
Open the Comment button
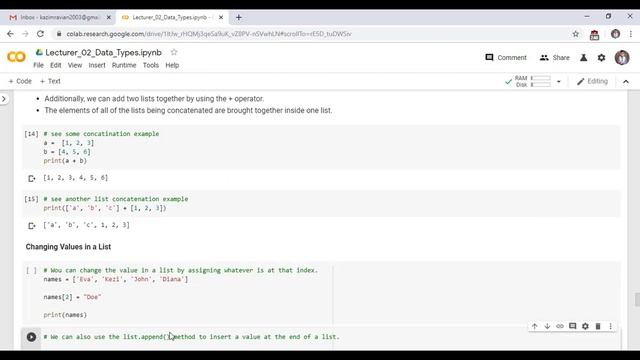(x=506, y=58)
